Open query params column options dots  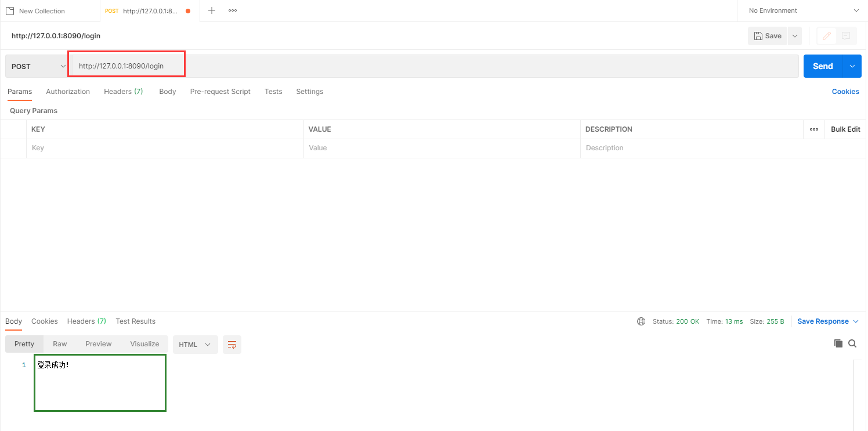(x=814, y=129)
